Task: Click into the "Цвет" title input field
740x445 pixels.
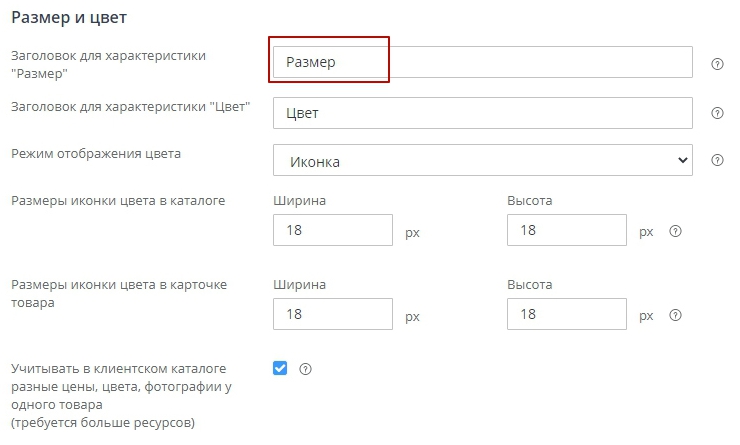Action: point(482,113)
